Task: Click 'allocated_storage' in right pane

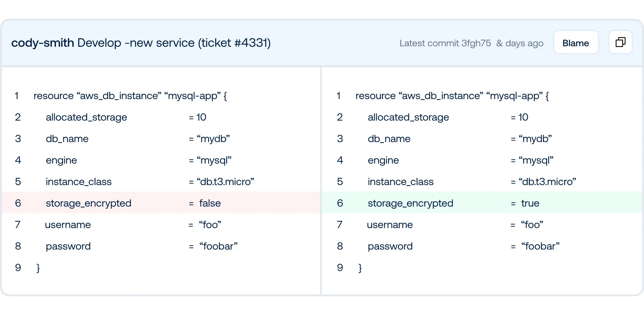Action: tap(408, 117)
